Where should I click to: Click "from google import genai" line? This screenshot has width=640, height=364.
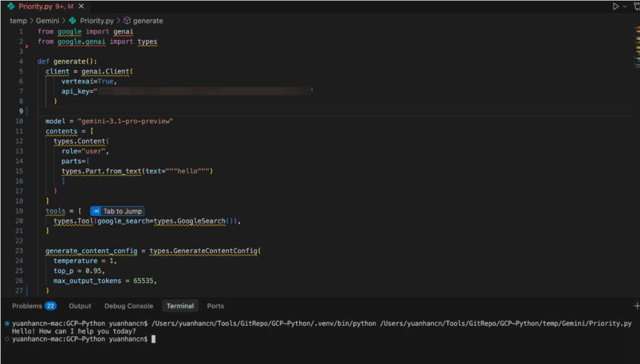[86, 31]
